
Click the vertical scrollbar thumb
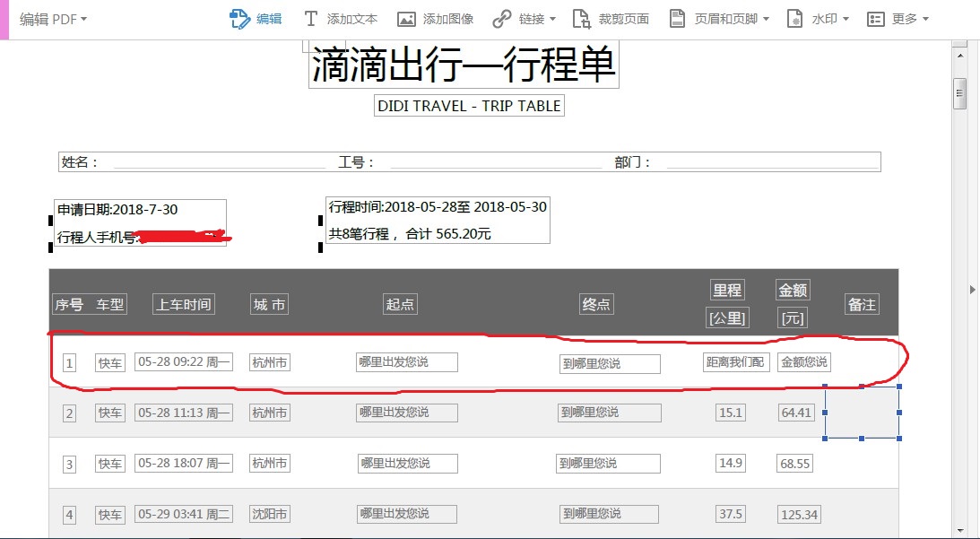[x=960, y=94]
